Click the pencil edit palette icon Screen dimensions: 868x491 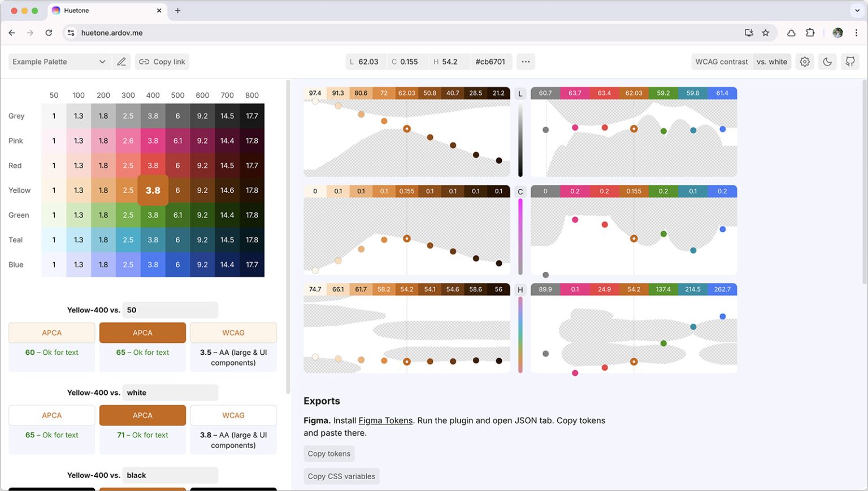click(x=121, y=62)
